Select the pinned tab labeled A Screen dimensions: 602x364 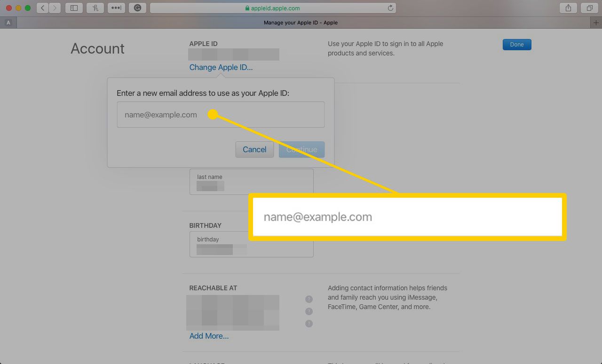pyautogui.click(x=8, y=23)
